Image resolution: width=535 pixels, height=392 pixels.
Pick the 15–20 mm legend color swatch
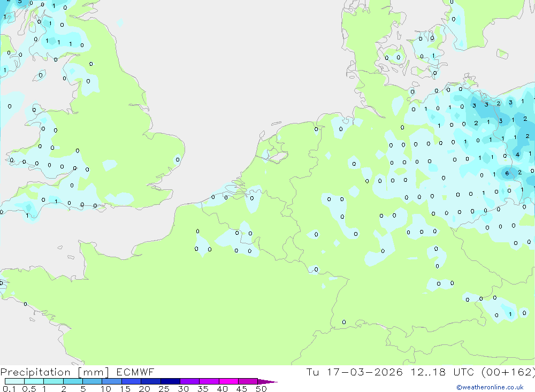click(132, 381)
